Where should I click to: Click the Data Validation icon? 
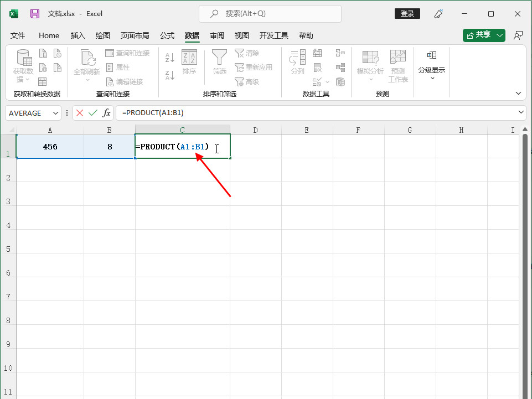click(x=317, y=82)
